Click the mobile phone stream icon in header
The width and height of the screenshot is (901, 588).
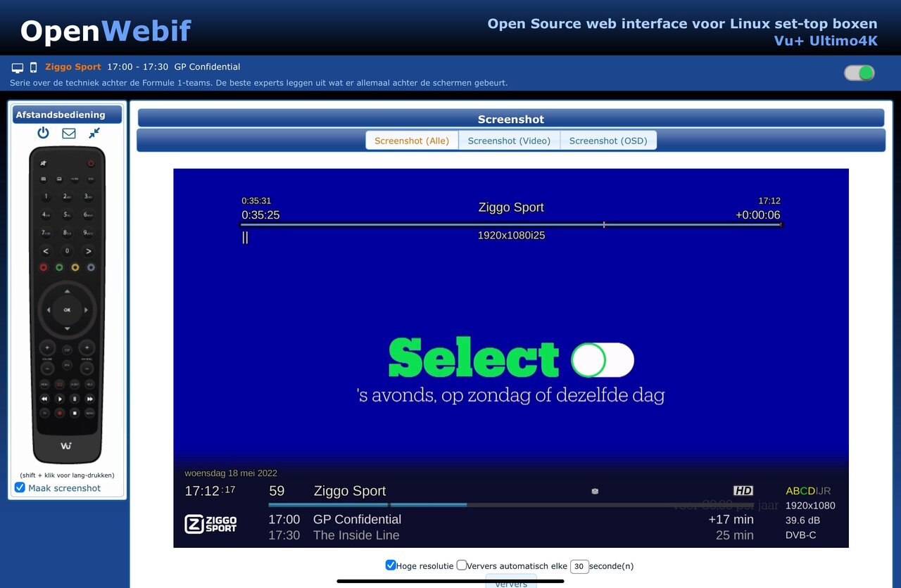coord(33,68)
